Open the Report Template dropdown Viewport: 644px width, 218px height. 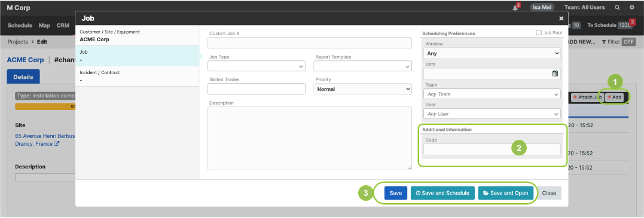362,66
